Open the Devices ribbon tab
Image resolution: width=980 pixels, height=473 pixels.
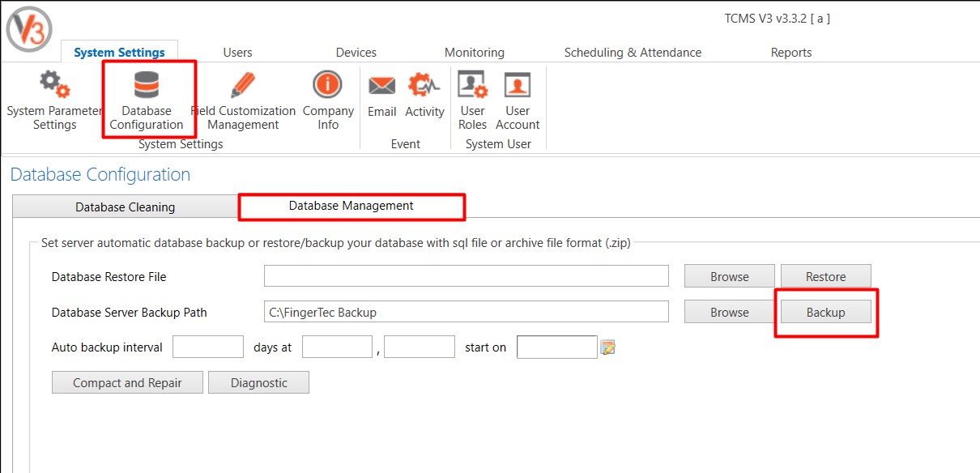pyautogui.click(x=356, y=52)
